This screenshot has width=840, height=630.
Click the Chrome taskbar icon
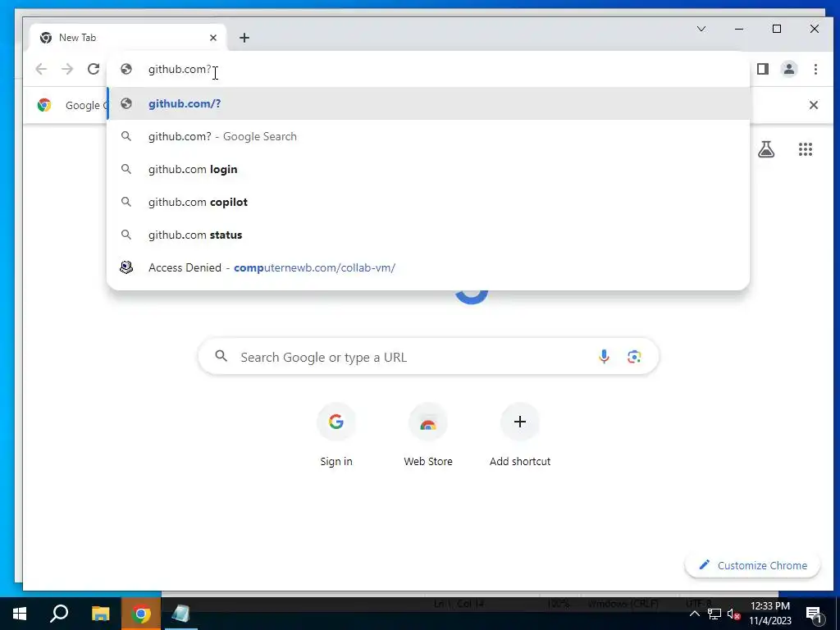(x=141, y=614)
